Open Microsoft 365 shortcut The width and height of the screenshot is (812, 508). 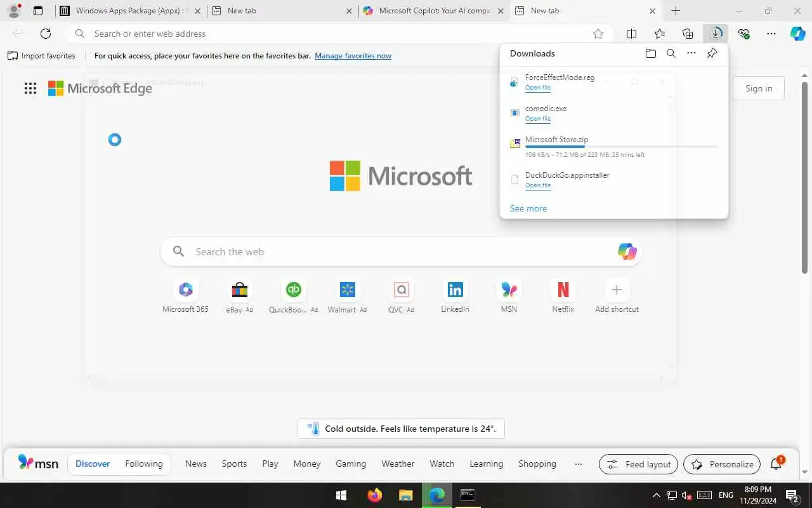185,296
